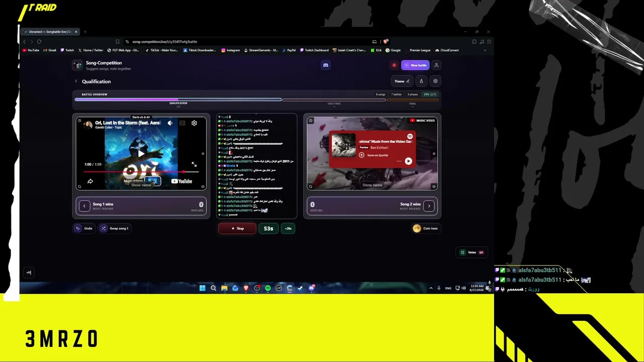Open CloudConvert bookmark
The width and height of the screenshot is (644, 362).
tap(447, 50)
